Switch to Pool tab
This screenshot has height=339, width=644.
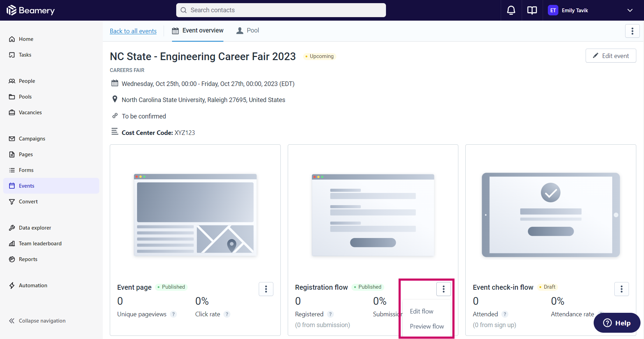click(248, 31)
